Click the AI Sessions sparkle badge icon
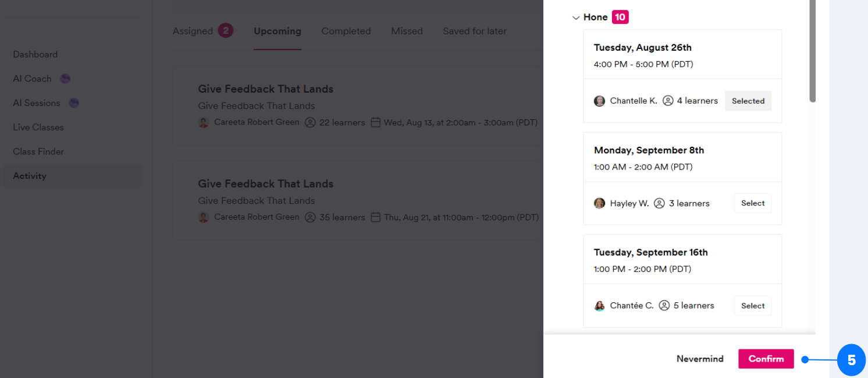868x378 pixels. click(74, 103)
